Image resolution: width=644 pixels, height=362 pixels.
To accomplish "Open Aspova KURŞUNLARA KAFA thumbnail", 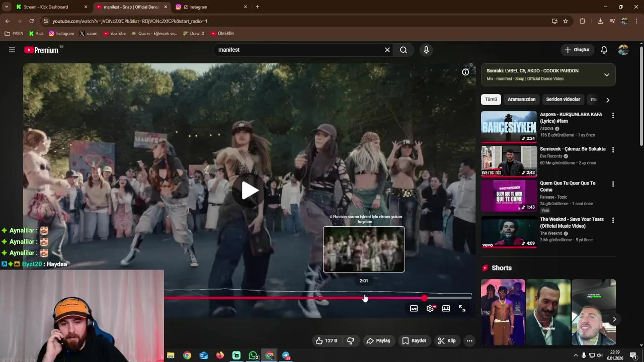I will pyautogui.click(x=509, y=127).
